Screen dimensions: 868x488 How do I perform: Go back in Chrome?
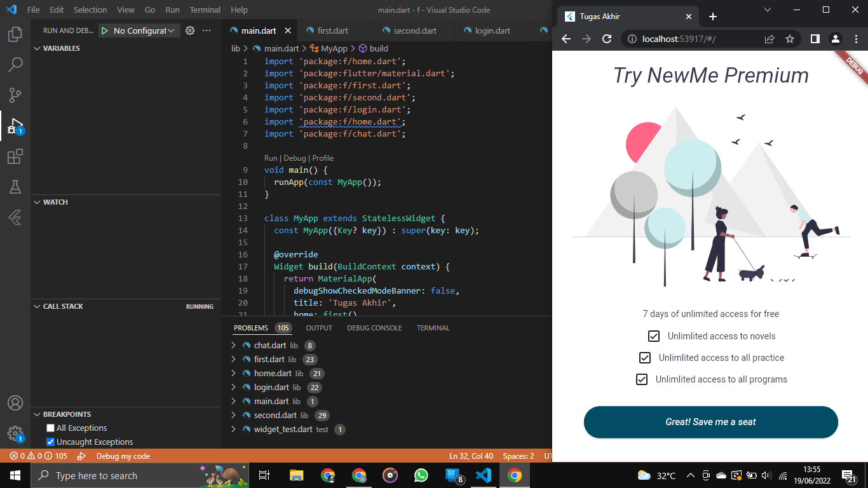566,39
